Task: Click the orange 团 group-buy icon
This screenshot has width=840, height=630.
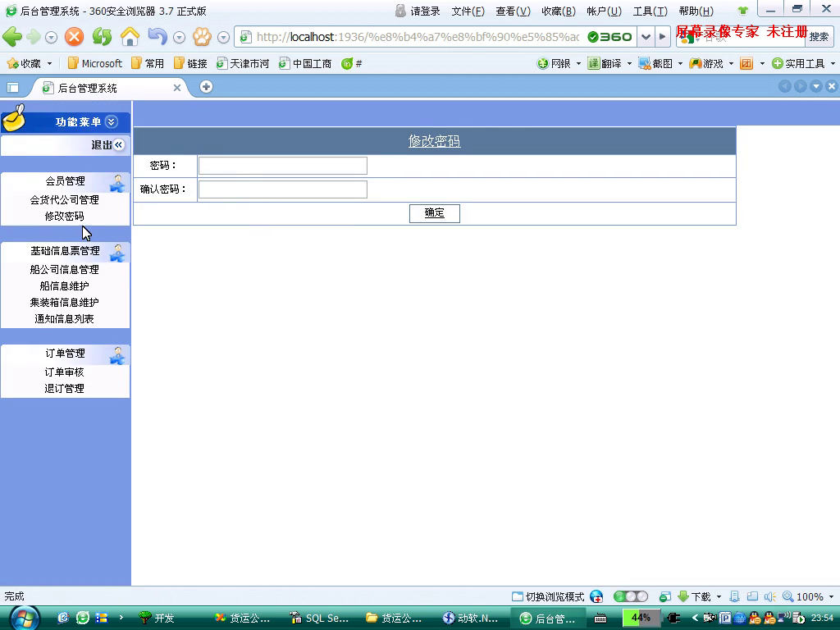Action: point(746,64)
